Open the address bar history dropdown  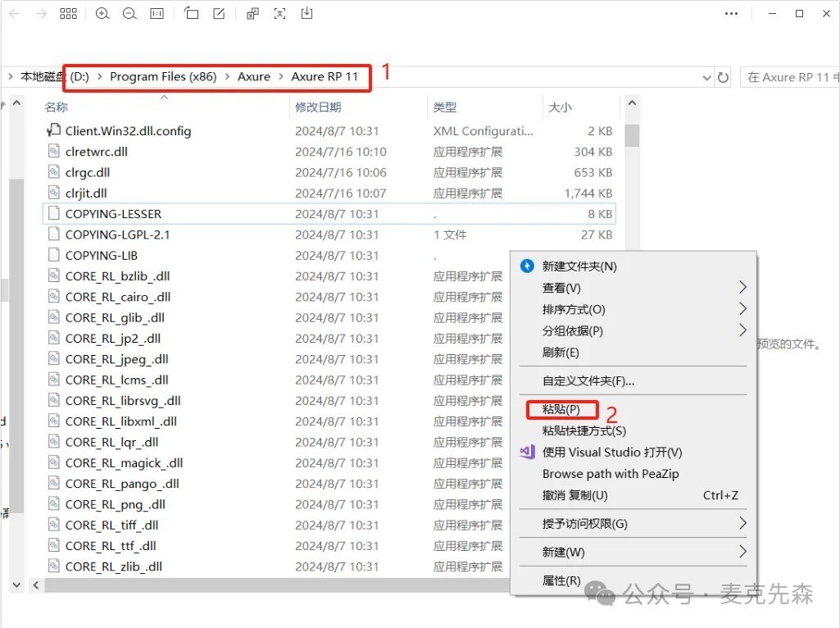[706, 78]
